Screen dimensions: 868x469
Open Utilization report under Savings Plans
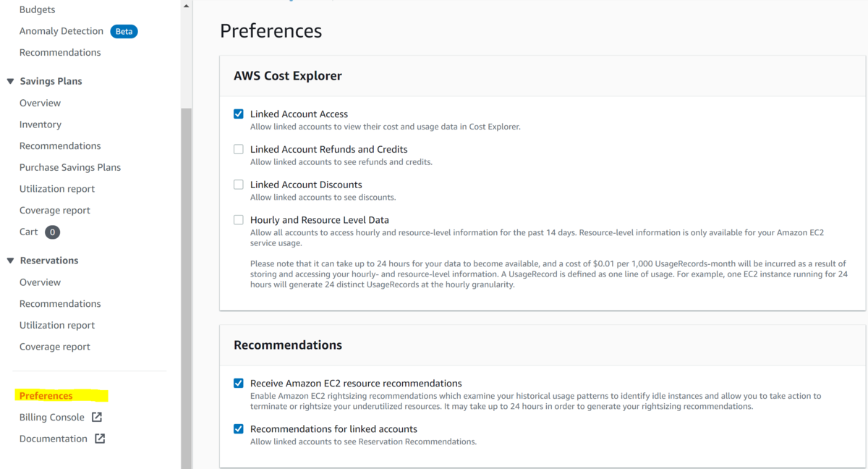[x=56, y=188]
